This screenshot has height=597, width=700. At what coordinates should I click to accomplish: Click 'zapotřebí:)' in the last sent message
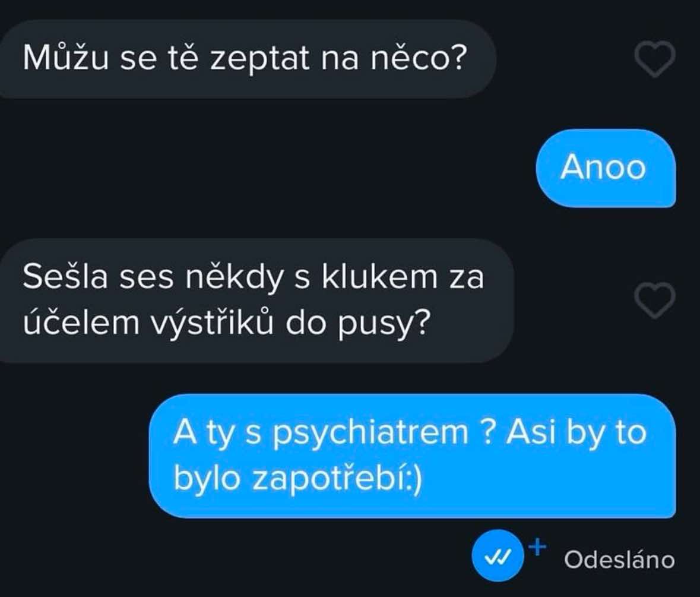click(x=337, y=478)
